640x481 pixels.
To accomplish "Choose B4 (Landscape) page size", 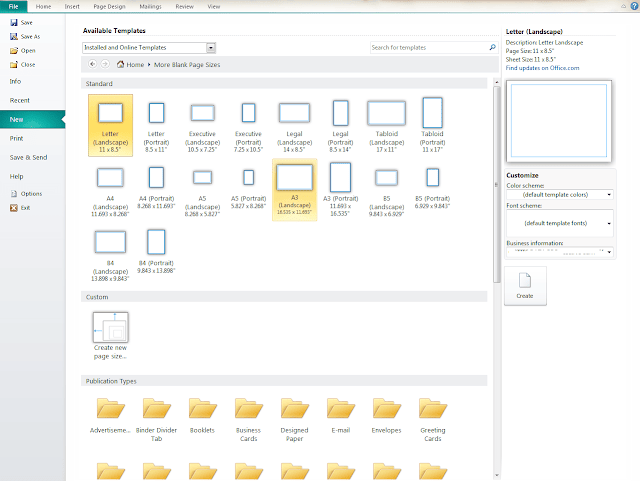I will [110, 255].
